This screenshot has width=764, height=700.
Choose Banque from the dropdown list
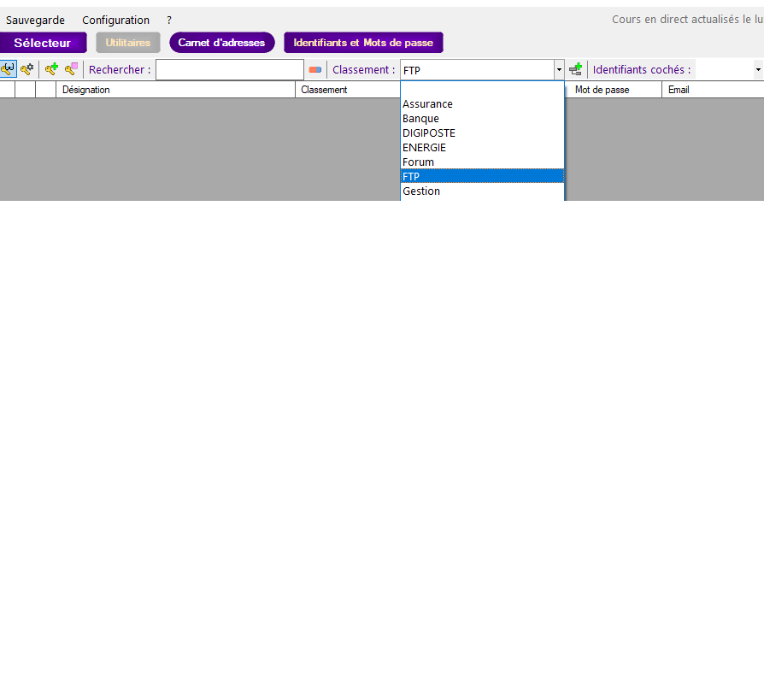click(x=420, y=119)
